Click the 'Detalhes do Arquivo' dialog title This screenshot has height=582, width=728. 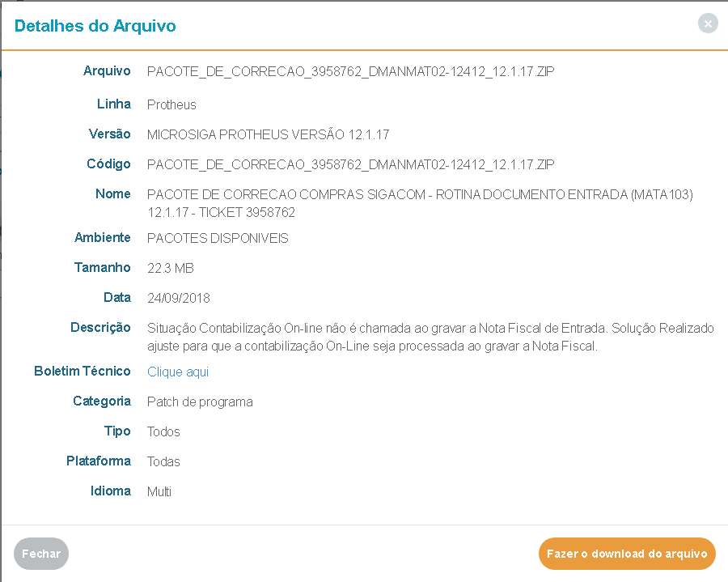tap(95, 26)
